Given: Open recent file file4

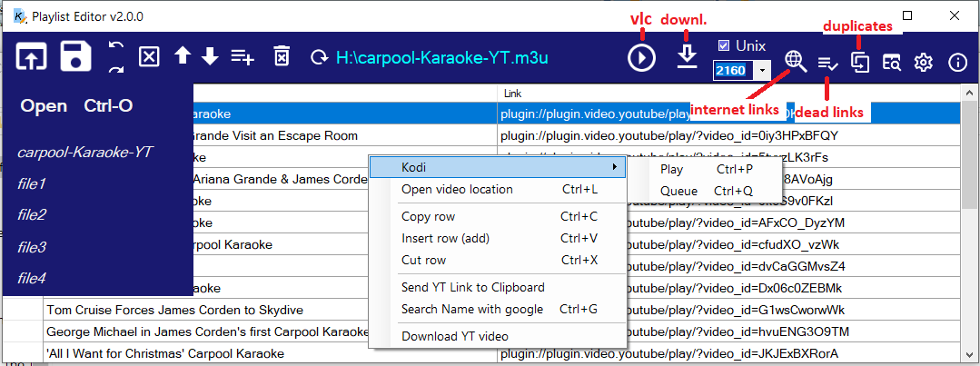Looking at the screenshot, I should pyautogui.click(x=32, y=279).
